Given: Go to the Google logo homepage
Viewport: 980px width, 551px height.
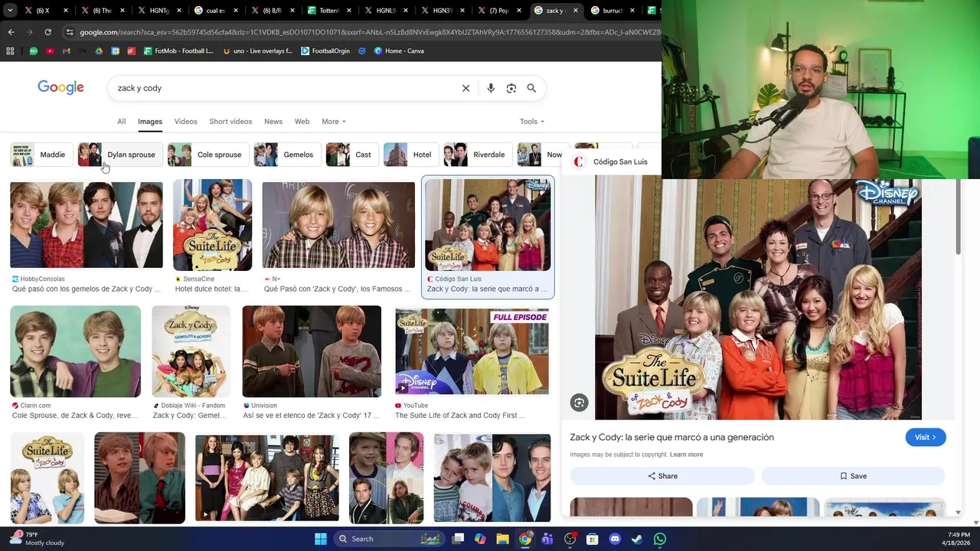Looking at the screenshot, I should click(x=60, y=87).
